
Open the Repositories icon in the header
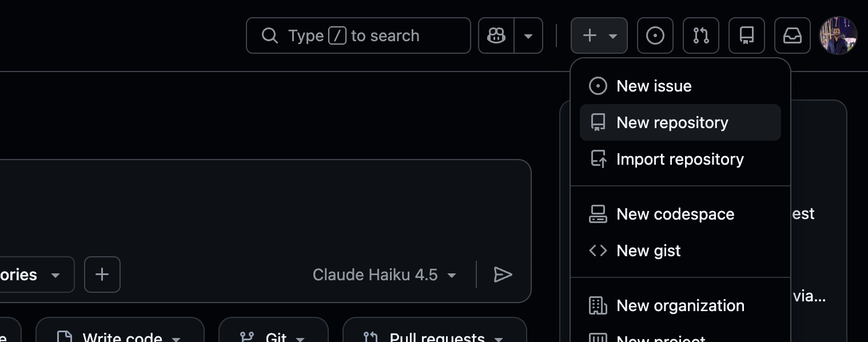click(x=746, y=35)
